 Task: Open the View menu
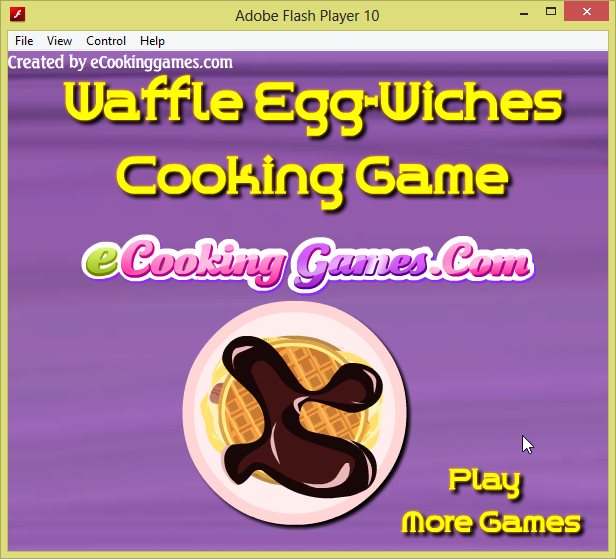pos(59,41)
